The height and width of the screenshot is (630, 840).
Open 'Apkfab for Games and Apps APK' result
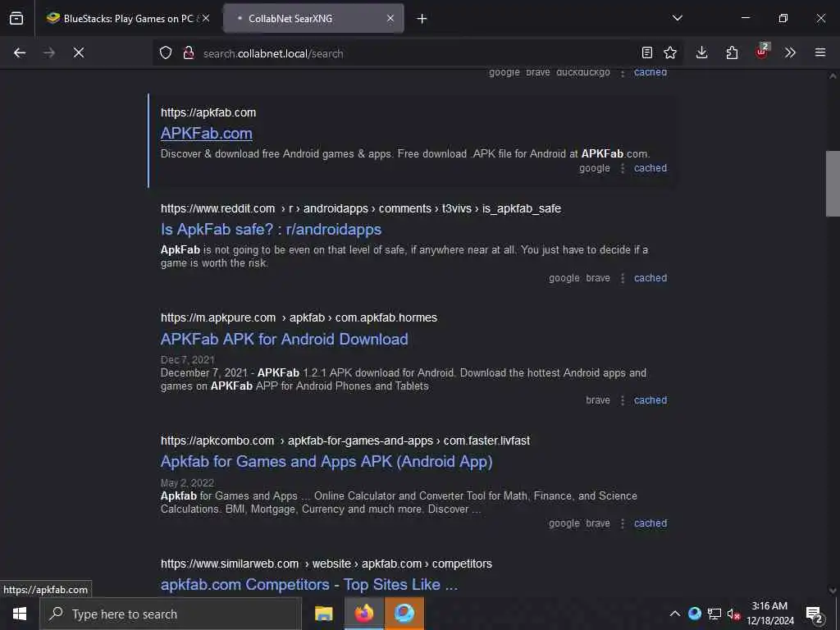click(x=326, y=461)
